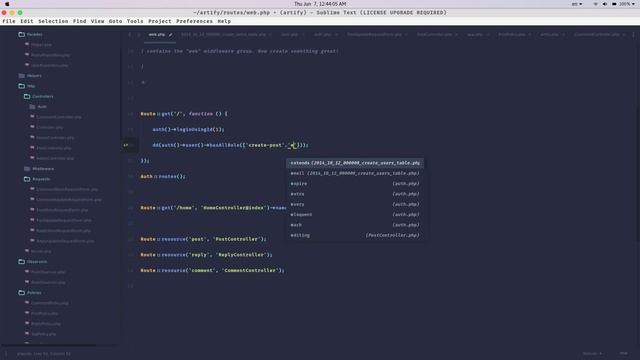Click the battery icon in menu bar
This screenshot has width=640, height=360.
(x=614, y=4)
